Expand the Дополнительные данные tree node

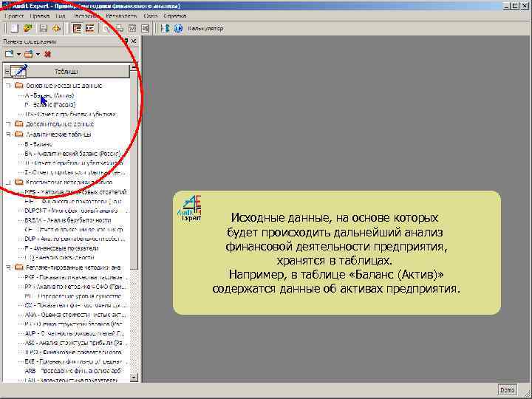click(x=8, y=124)
